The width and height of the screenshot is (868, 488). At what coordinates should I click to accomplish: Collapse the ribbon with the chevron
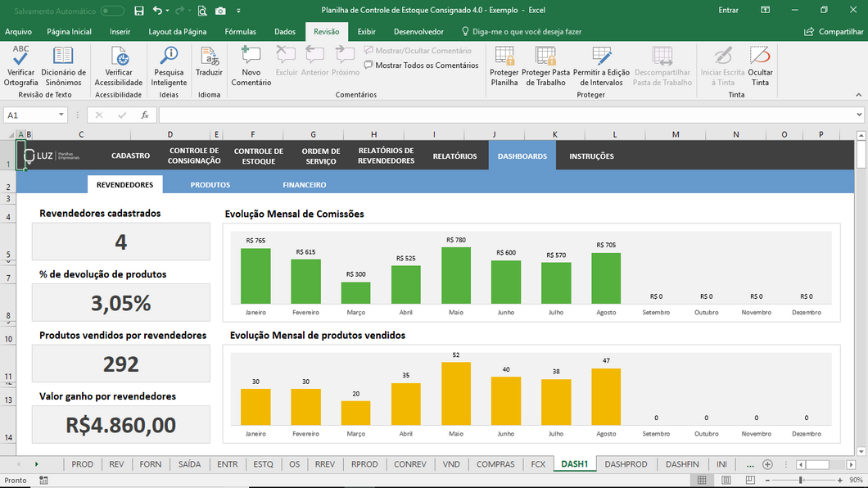(x=859, y=95)
